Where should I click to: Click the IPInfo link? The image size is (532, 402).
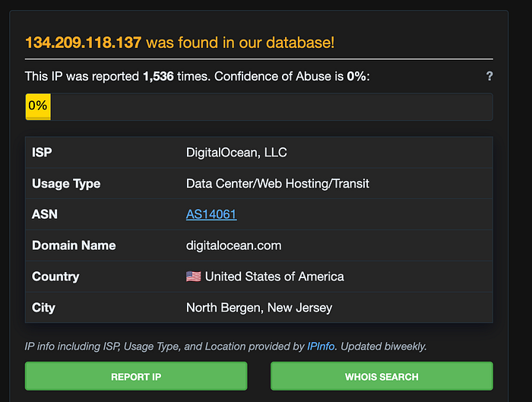tap(321, 347)
